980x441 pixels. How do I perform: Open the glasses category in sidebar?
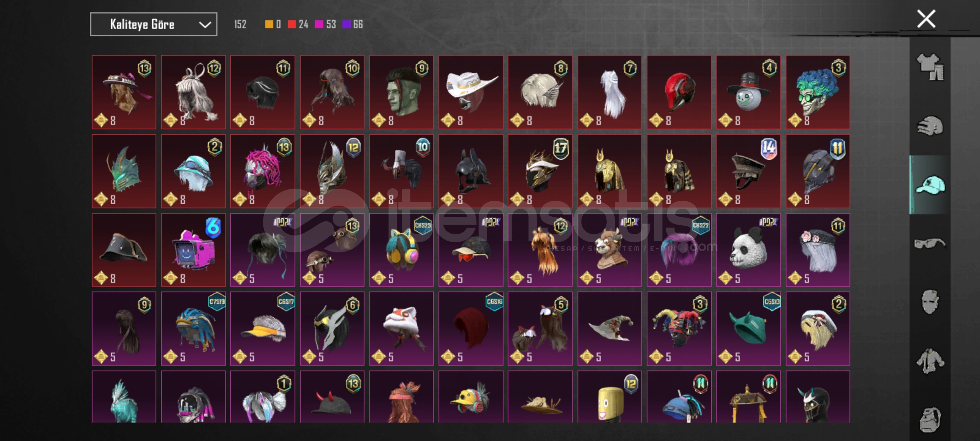coord(930,243)
